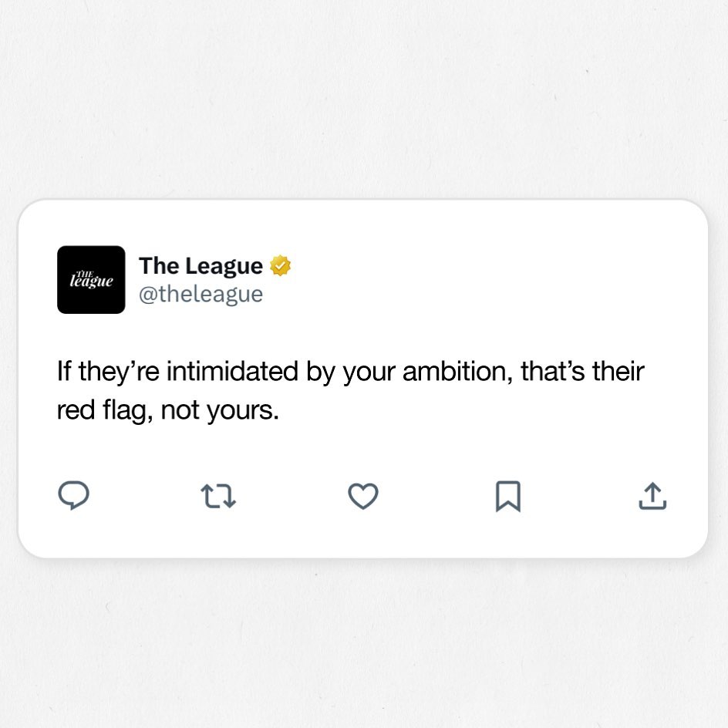Toggle the heart to favorite this post
Screen dimensions: 728x728
363,496
